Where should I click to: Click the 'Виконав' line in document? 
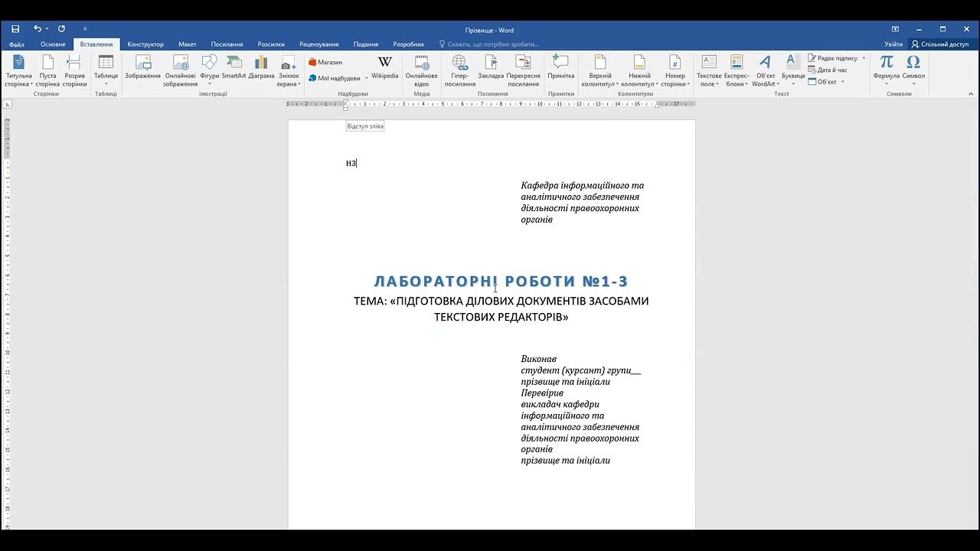(539, 359)
